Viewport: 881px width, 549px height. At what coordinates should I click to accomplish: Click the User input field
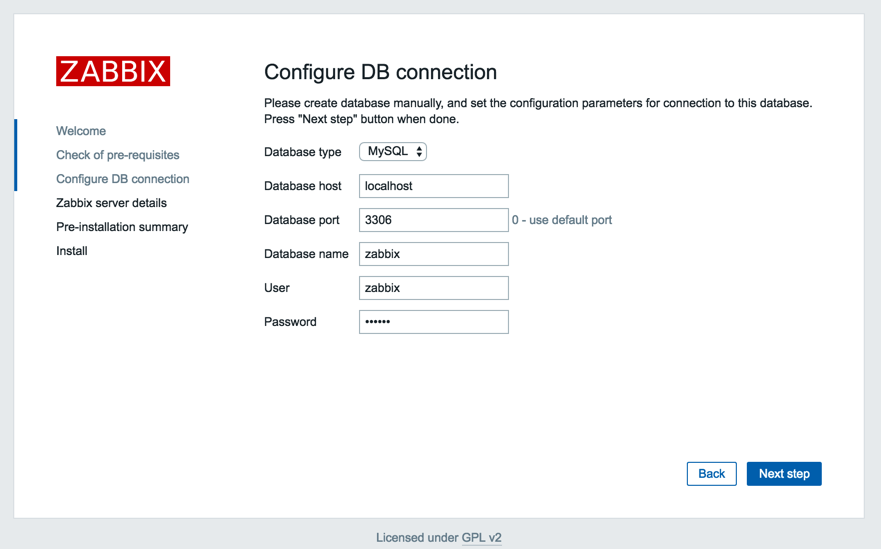click(434, 288)
